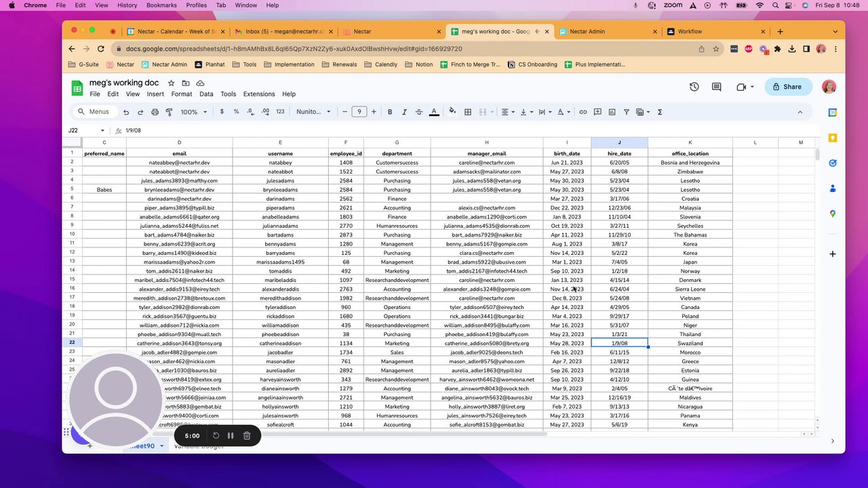Toggle strikethrough formatting

[x=418, y=112]
